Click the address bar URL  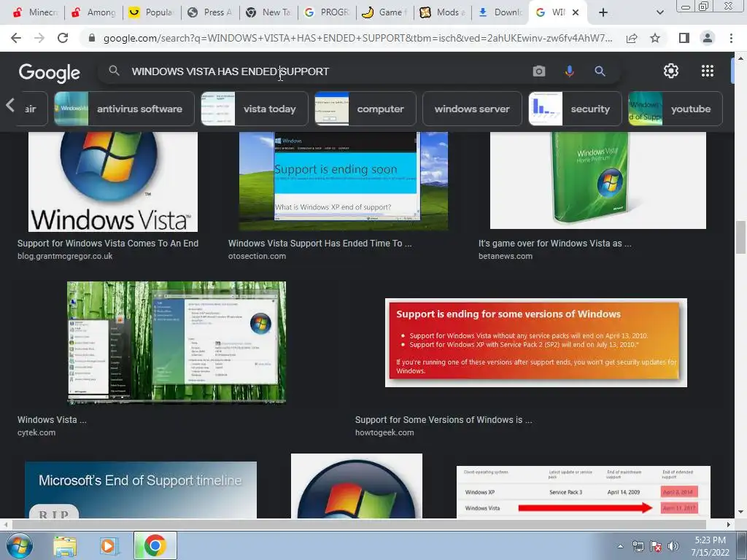(357, 38)
